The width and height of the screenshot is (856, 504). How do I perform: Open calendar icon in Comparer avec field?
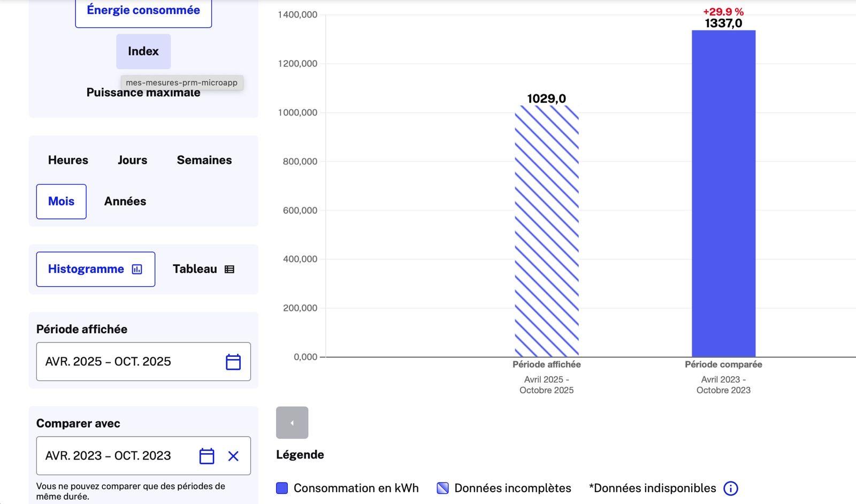(207, 456)
